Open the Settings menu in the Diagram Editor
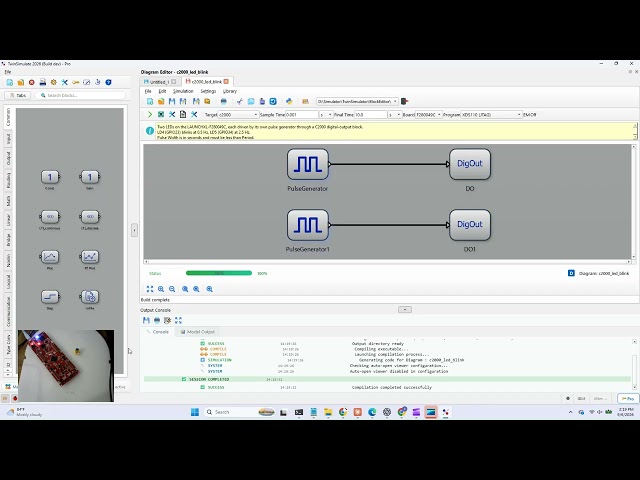The image size is (640, 480). (x=208, y=91)
